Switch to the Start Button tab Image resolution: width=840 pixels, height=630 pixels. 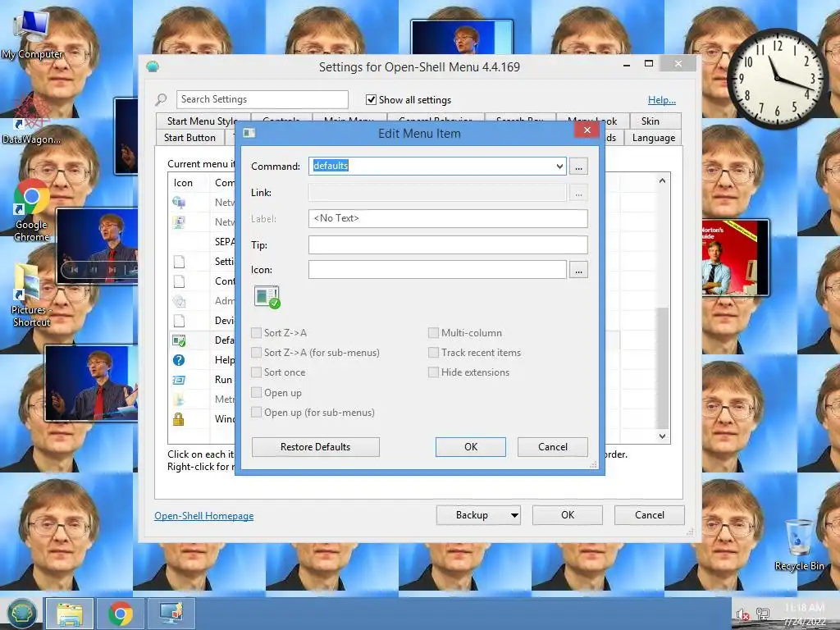(x=189, y=138)
